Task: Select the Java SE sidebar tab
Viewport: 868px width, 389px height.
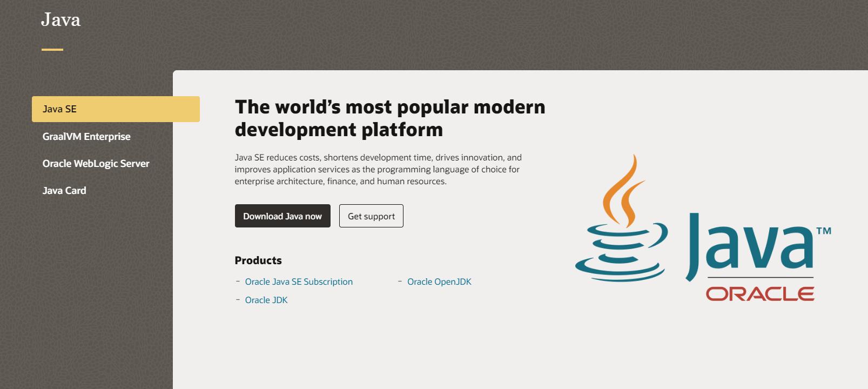Action: tap(116, 109)
